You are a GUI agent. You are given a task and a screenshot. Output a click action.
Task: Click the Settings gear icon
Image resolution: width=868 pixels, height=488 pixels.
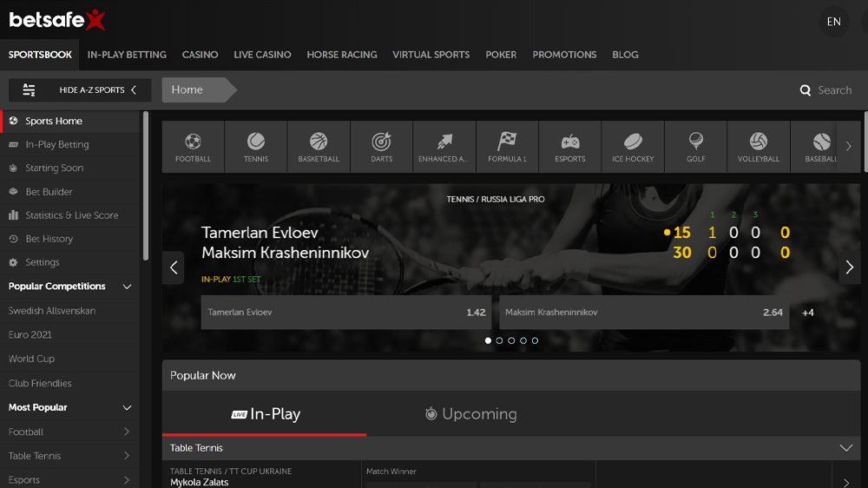[13, 262]
